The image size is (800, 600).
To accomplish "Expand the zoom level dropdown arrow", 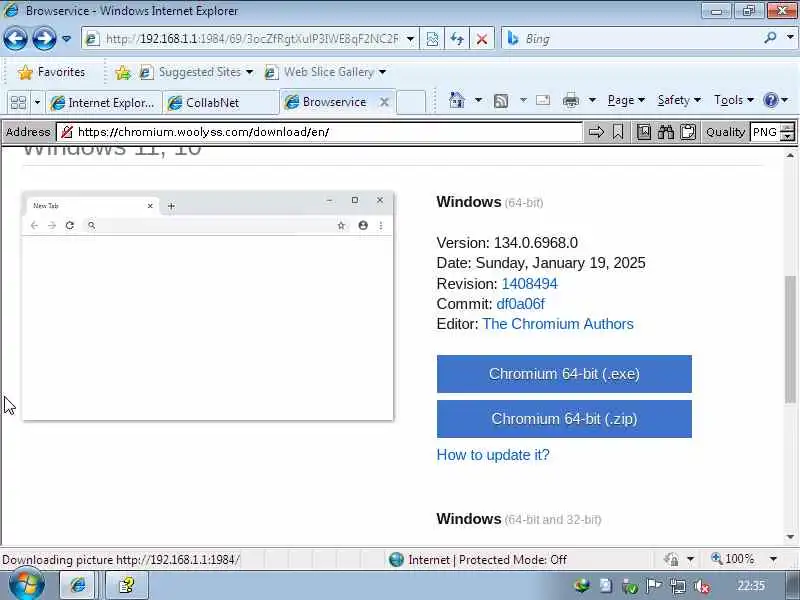I will (773, 559).
